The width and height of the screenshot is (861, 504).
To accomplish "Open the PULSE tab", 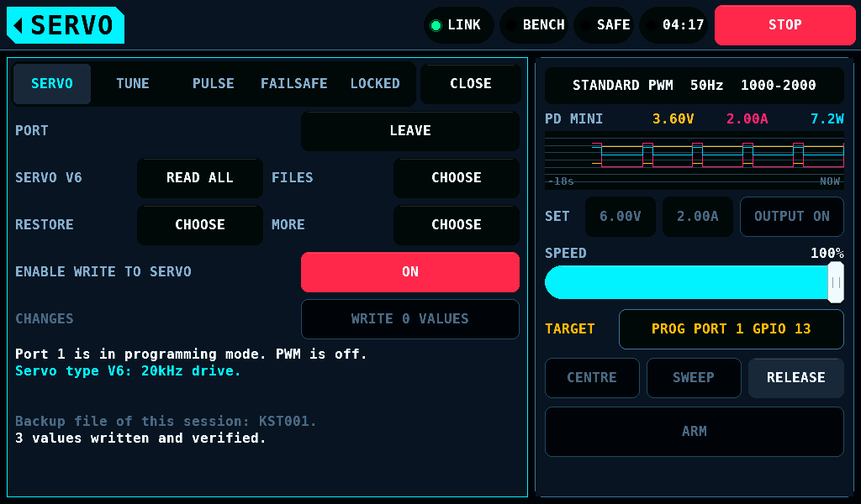I will (x=213, y=84).
